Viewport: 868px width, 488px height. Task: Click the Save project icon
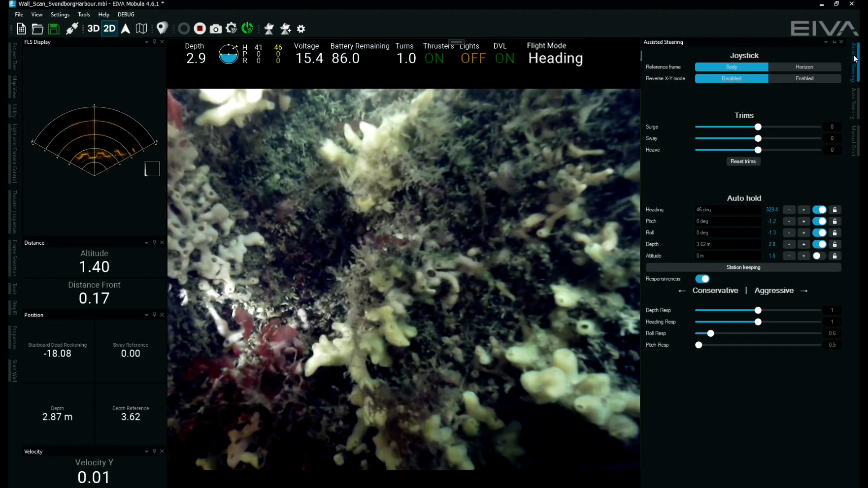[x=54, y=29]
